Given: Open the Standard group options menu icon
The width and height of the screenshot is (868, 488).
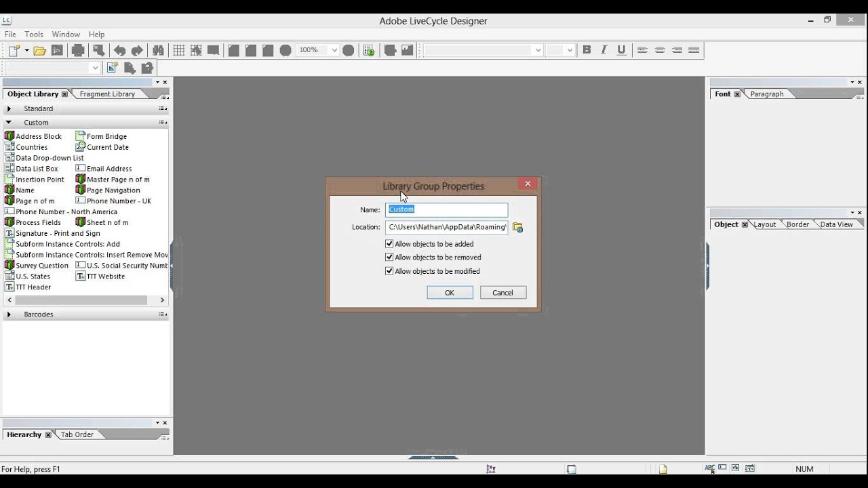Looking at the screenshot, I should [x=163, y=108].
